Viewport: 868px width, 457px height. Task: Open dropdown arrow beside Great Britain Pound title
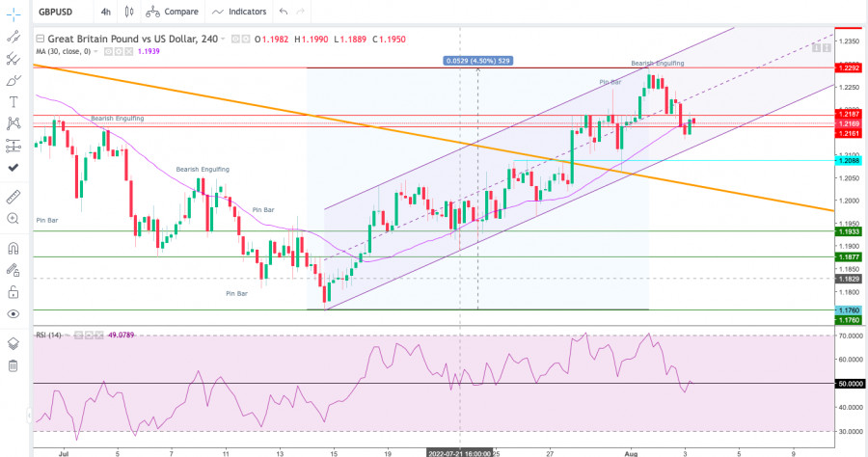click(x=223, y=39)
